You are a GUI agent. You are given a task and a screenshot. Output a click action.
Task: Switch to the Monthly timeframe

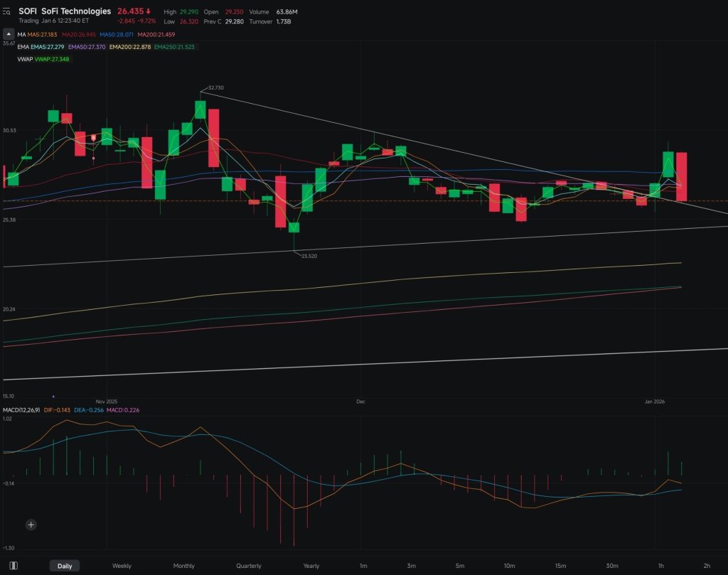184,566
